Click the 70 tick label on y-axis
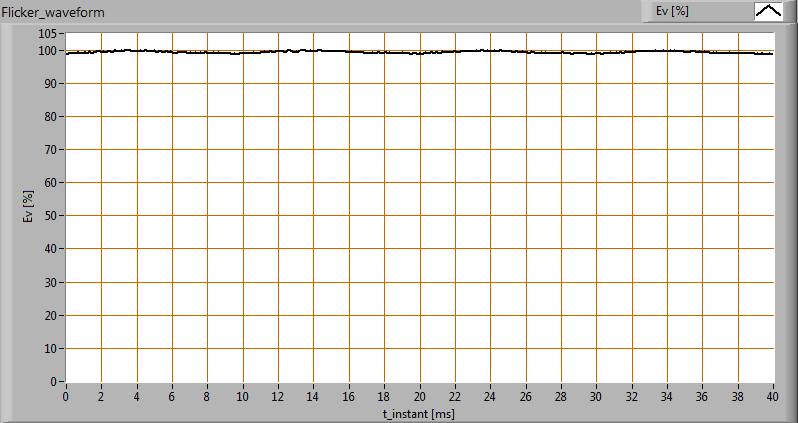The width and height of the screenshot is (798, 423). 53,149
